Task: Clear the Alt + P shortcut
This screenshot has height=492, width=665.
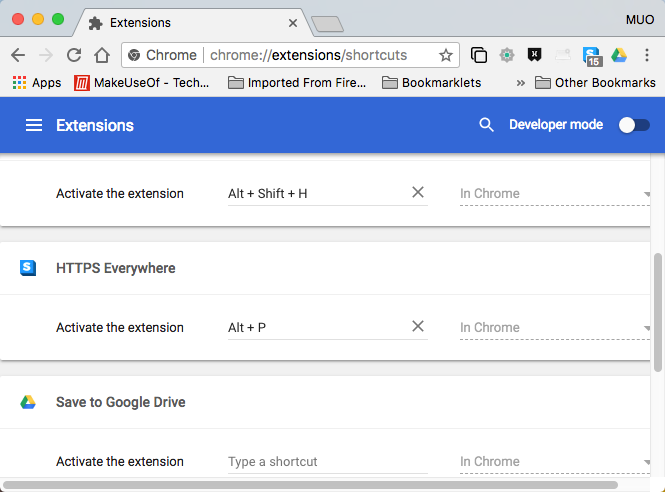Action: (418, 326)
